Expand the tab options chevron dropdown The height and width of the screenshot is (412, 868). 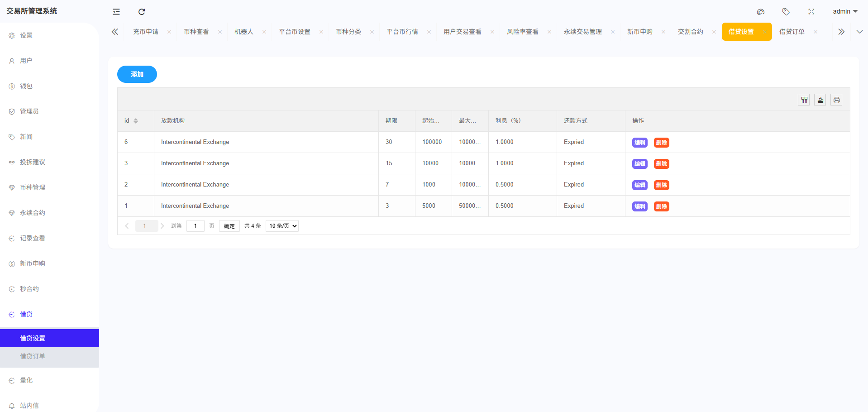pos(859,32)
